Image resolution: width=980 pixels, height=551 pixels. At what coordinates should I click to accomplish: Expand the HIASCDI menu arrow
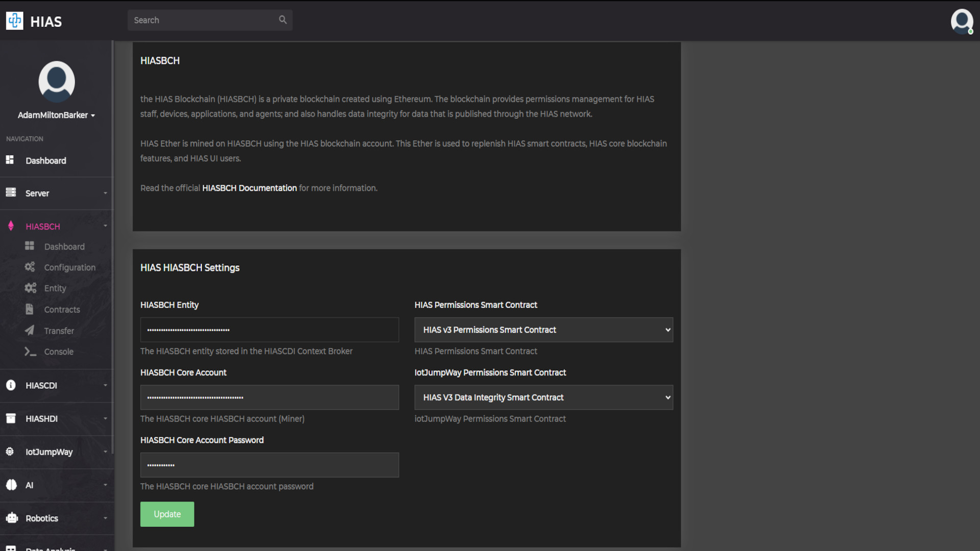[105, 385]
